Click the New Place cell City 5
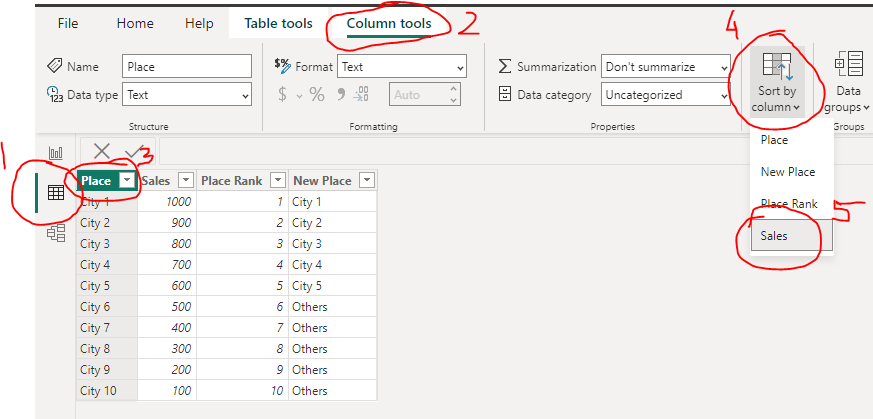This screenshot has height=419, width=873. pos(332,285)
